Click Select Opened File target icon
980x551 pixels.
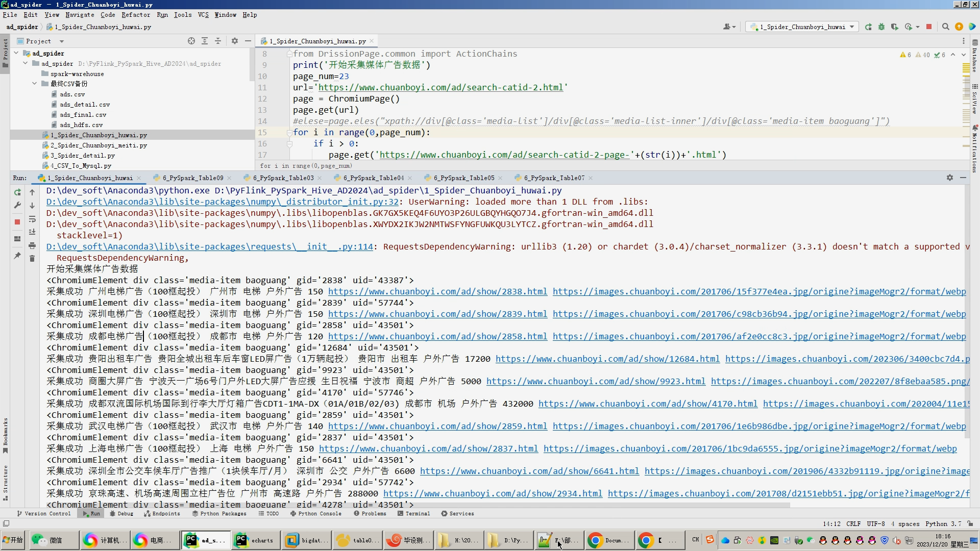pyautogui.click(x=191, y=41)
